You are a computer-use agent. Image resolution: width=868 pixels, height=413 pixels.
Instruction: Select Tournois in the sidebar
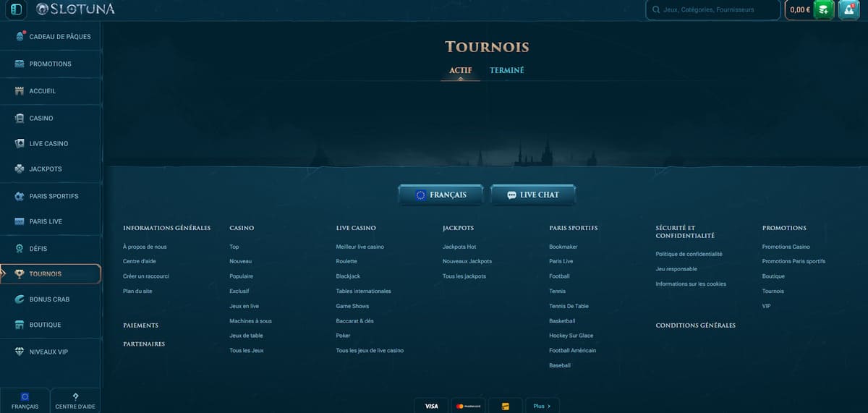click(x=51, y=274)
